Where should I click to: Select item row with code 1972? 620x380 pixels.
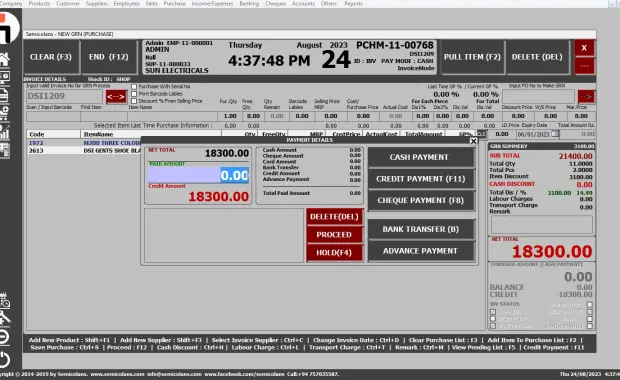tap(83, 143)
